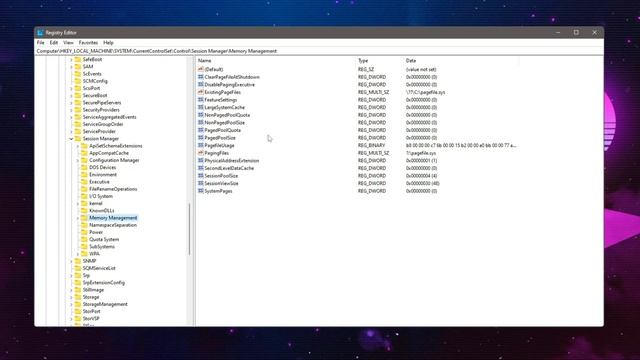This screenshot has width=640, height=360.
Task: Click the Session Manager folder icon
Action: click(78, 139)
